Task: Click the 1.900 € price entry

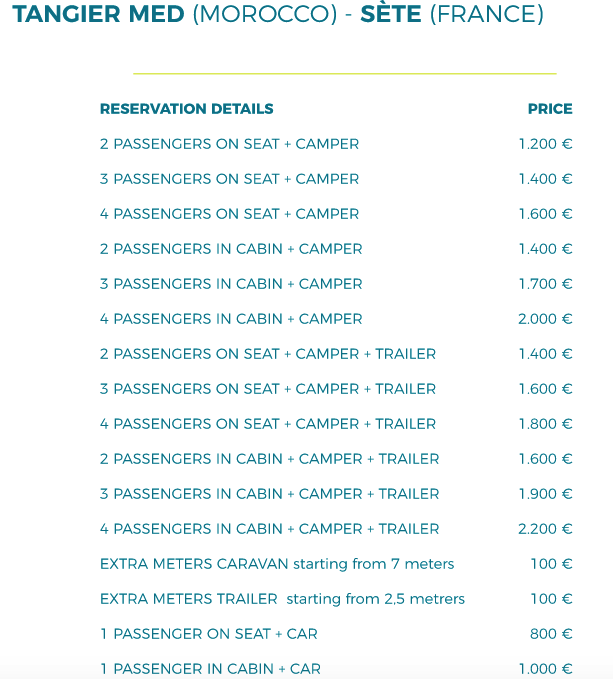Action: click(545, 494)
